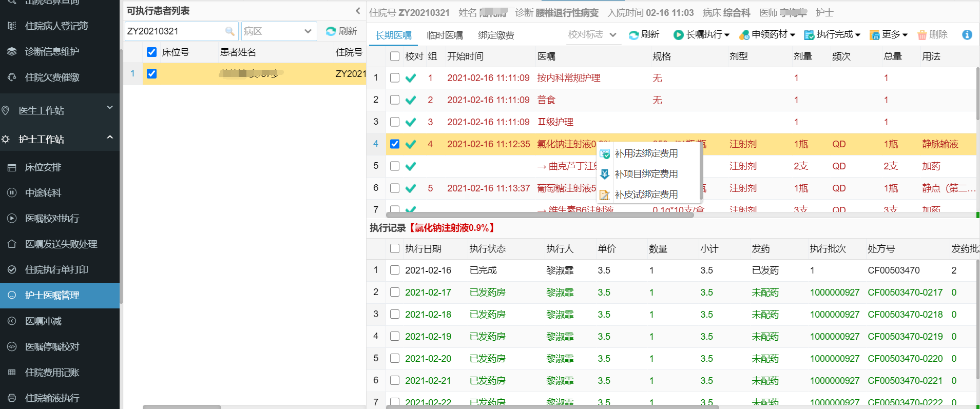This screenshot has height=409, width=980.
Task: Click the 住院执行单打印 check icon
Action: [x=12, y=270]
